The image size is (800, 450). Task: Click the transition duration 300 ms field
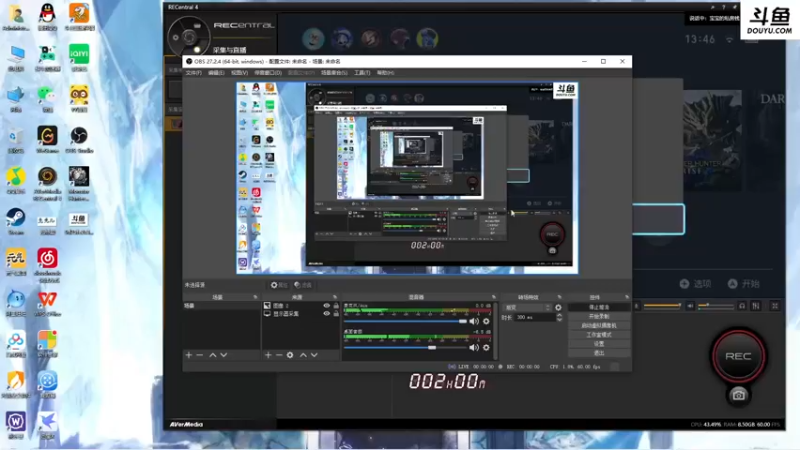[535, 317]
